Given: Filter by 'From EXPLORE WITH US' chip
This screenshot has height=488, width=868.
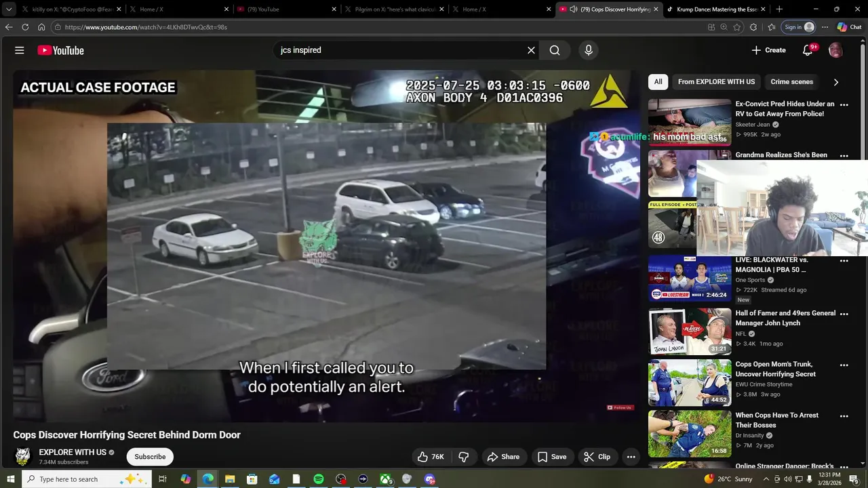Looking at the screenshot, I should click(716, 82).
